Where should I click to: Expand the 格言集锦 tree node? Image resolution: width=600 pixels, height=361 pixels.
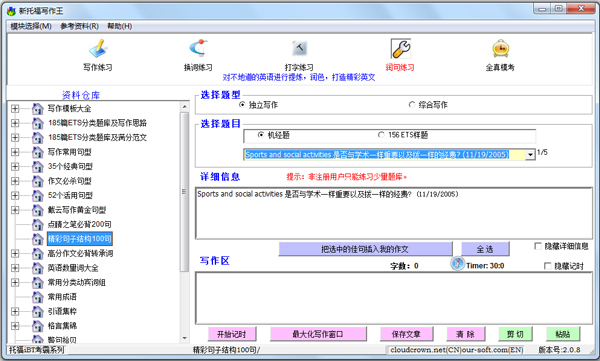tap(15, 326)
